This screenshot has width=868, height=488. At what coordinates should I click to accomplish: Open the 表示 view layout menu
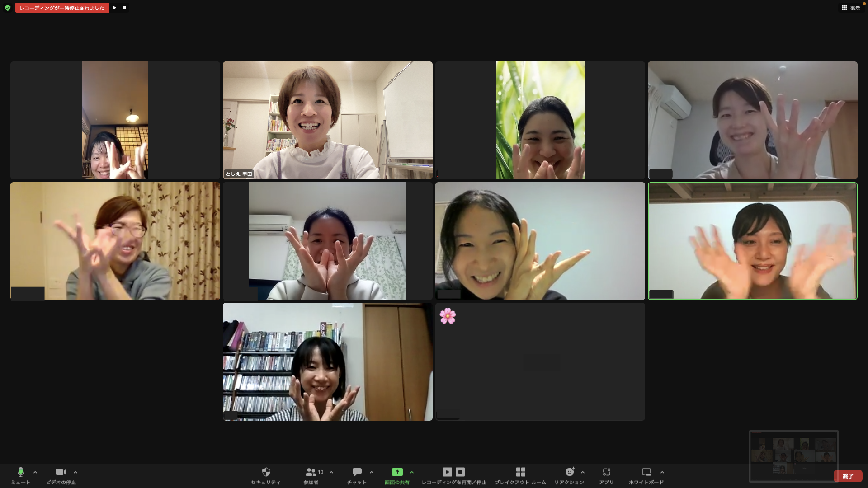tap(851, 8)
